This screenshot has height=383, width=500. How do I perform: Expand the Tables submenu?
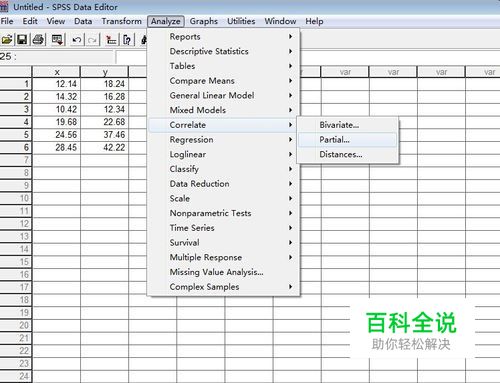point(224,66)
